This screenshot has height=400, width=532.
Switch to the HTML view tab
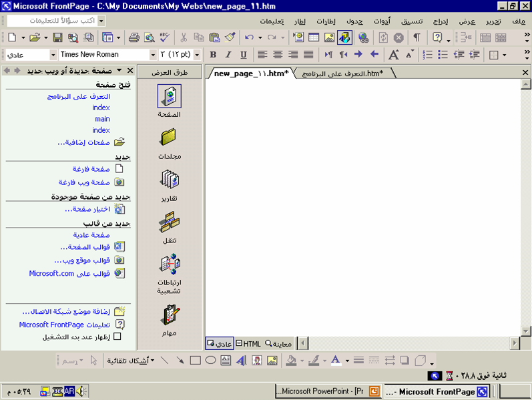248,344
